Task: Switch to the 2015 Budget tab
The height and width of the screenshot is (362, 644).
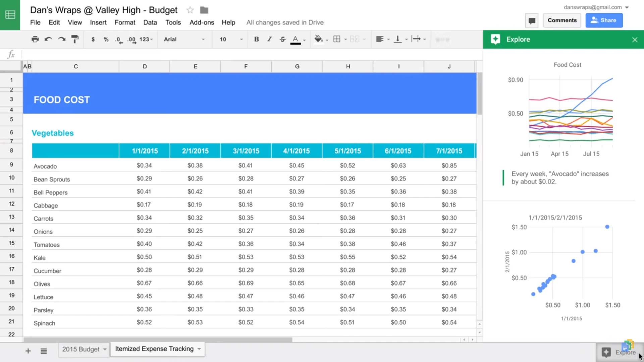Action: [80, 349]
